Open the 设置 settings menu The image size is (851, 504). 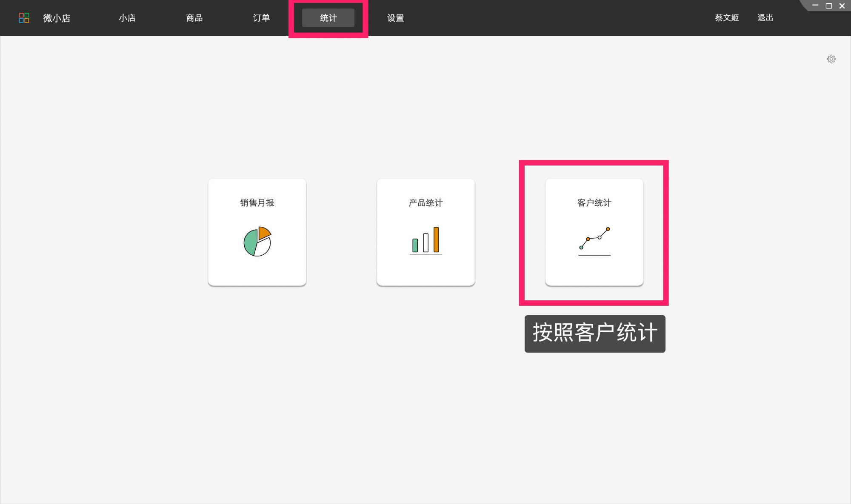[395, 18]
